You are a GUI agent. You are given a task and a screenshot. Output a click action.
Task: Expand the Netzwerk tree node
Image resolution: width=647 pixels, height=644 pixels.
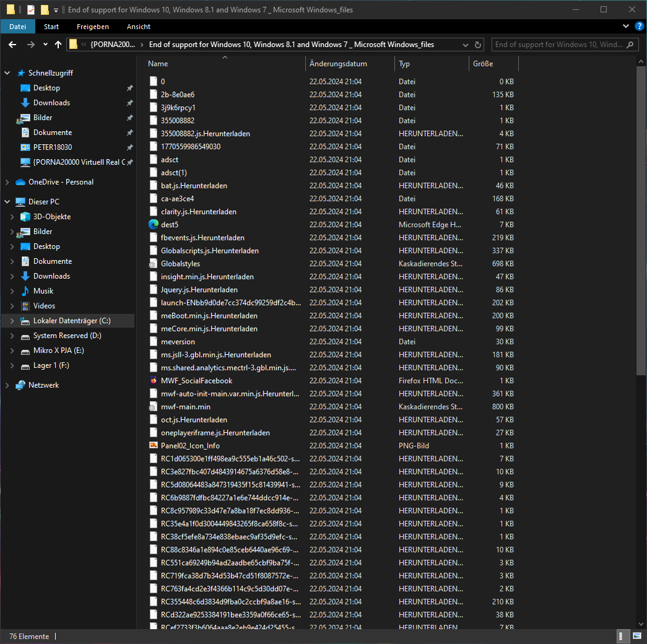click(7, 385)
